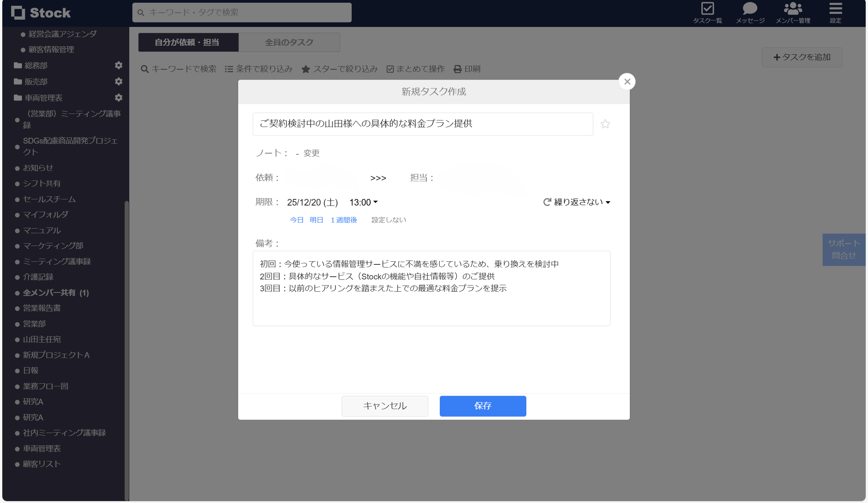Save the task with the 保存 button
Viewport: 868px width, 503px height.
click(482, 406)
